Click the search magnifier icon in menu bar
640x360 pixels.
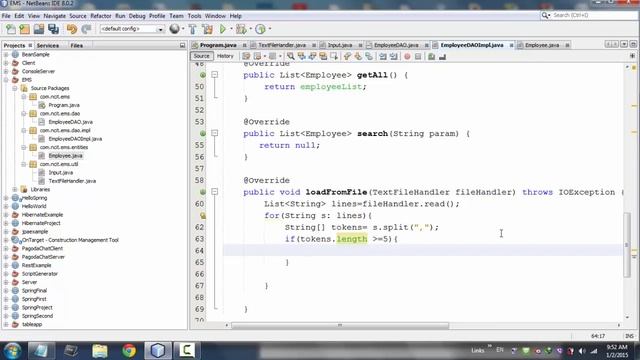(x=545, y=15)
